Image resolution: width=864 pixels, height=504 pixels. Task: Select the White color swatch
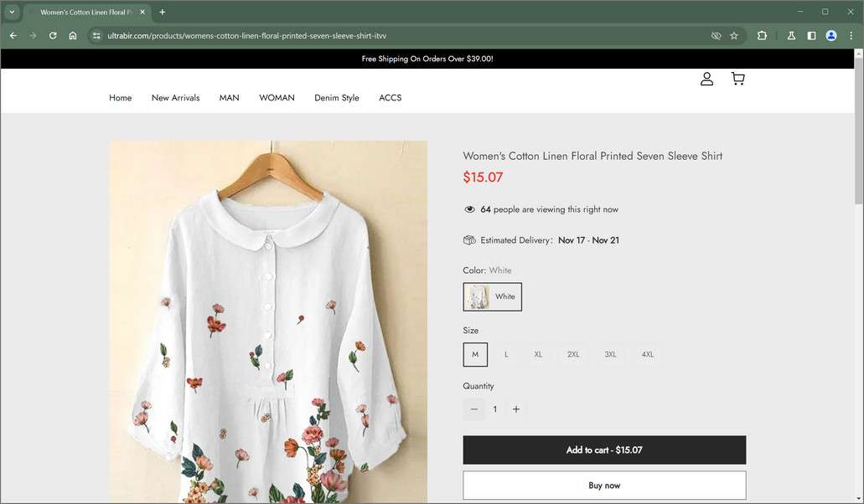click(493, 296)
